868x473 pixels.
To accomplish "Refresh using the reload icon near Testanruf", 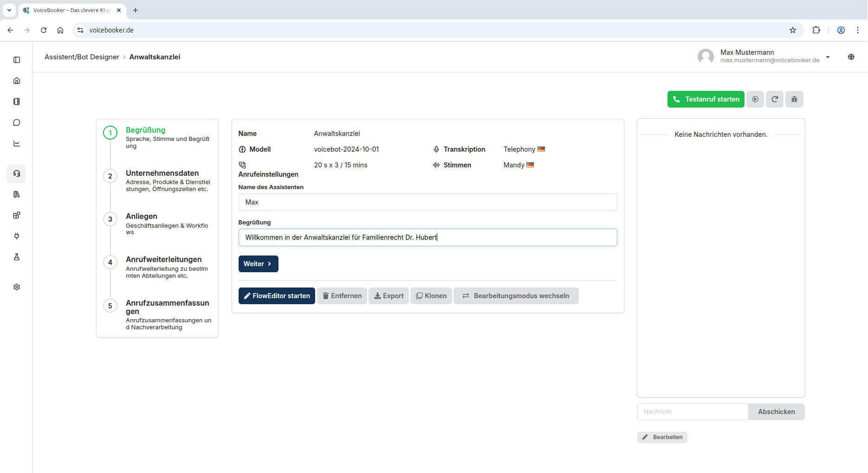I will point(775,99).
